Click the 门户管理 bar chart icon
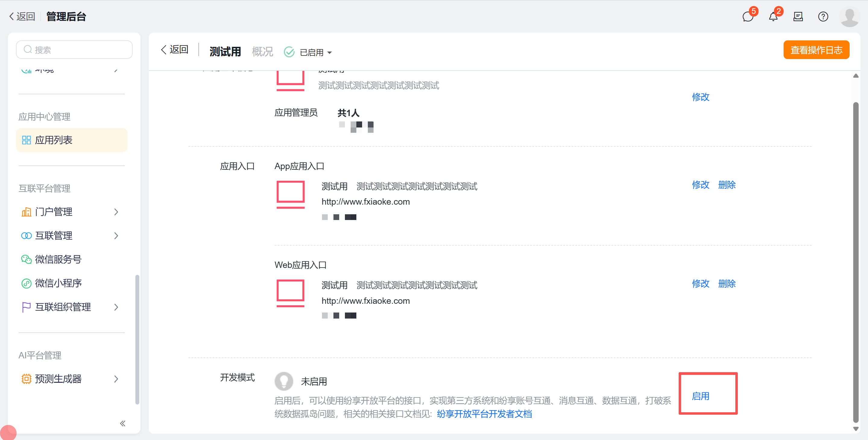The image size is (868, 440). tap(26, 212)
